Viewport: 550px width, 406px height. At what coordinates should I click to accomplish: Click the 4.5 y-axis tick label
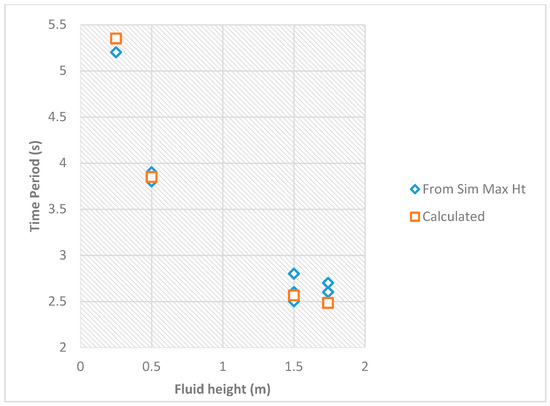point(58,117)
